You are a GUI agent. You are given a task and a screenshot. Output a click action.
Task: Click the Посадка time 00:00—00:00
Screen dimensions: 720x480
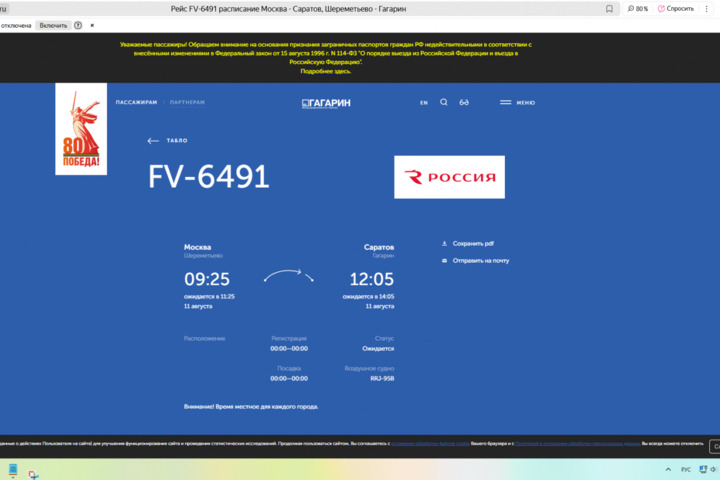click(289, 378)
